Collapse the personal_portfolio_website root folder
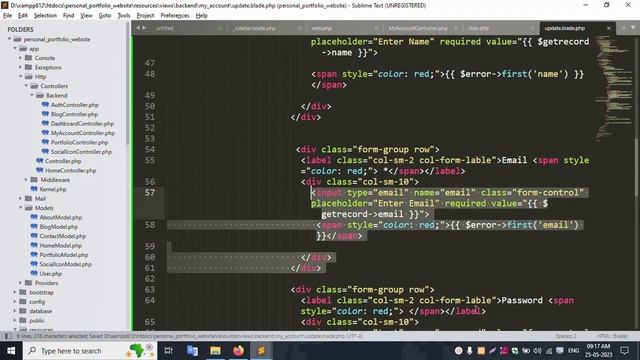The image size is (640, 360). tap(9, 39)
